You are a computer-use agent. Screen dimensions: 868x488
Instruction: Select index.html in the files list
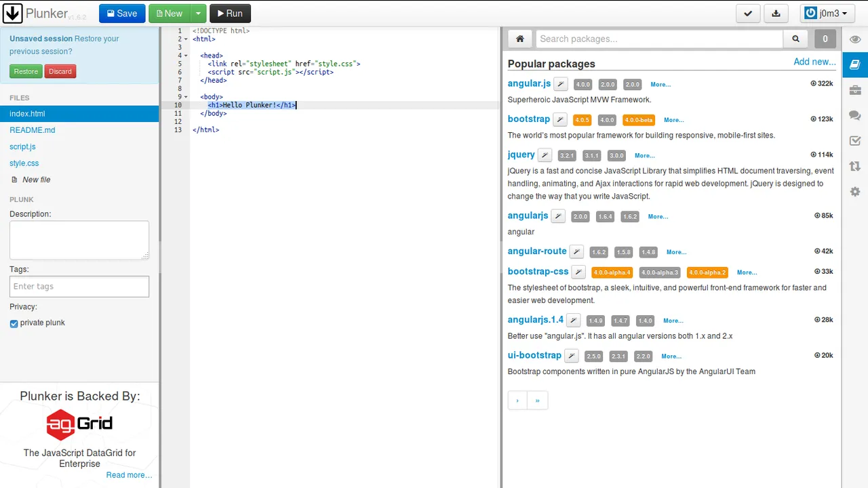coord(79,114)
